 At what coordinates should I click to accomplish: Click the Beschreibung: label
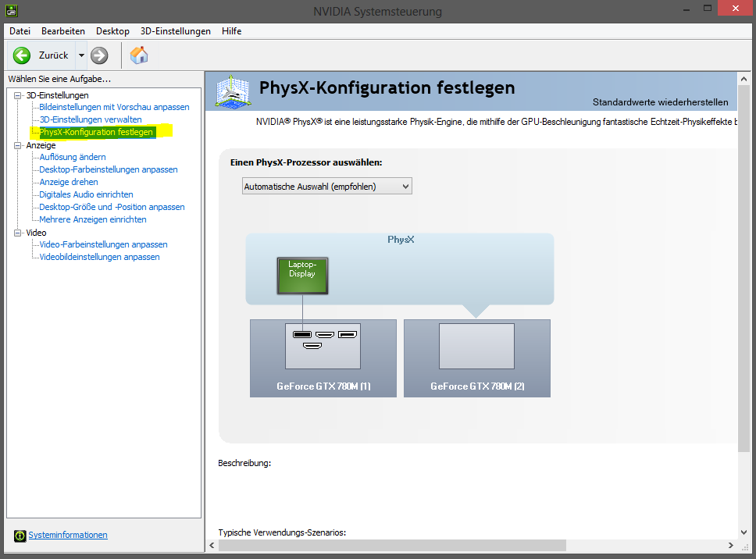tap(244, 463)
